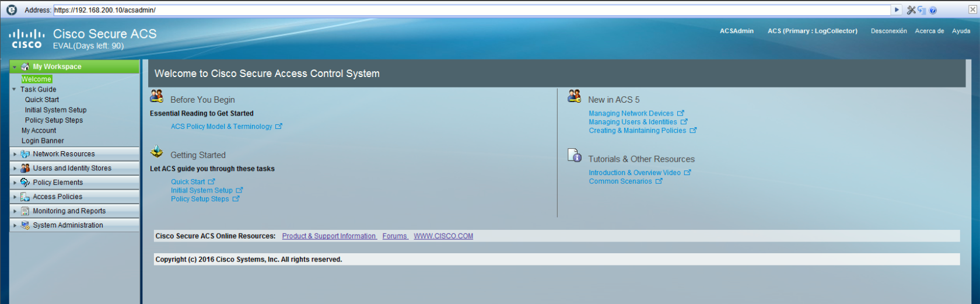Click the Policy Elements icon
Image resolution: width=980 pixels, height=304 pixels.
[25, 183]
